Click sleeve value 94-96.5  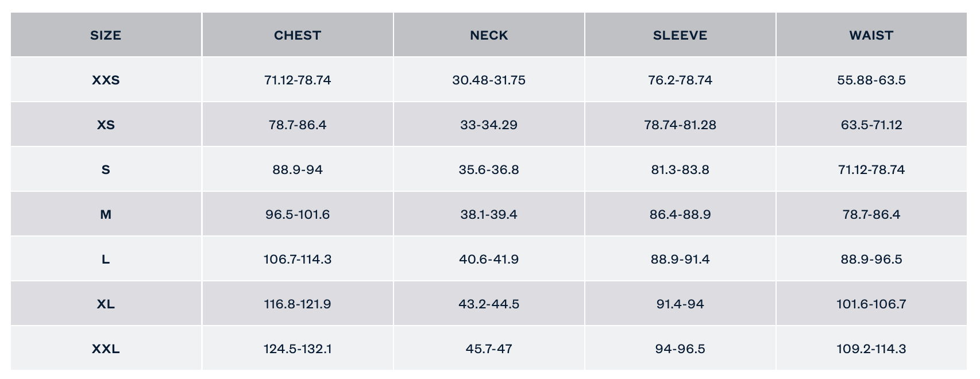(x=680, y=349)
